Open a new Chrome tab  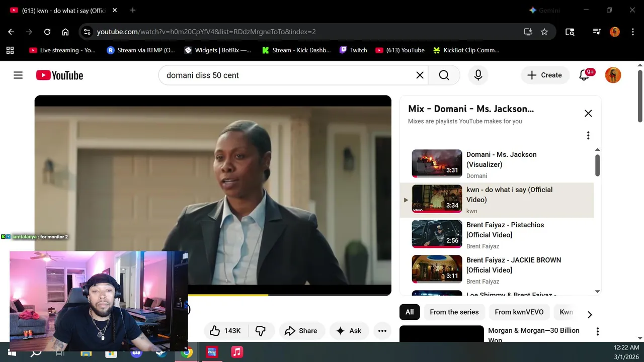click(x=133, y=10)
